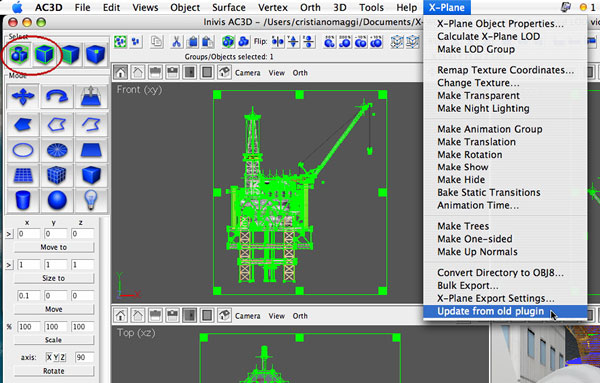The height and width of the screenshot is (383, 600).
Task: Click the first Scale percent field
Action: click(29, 327)
